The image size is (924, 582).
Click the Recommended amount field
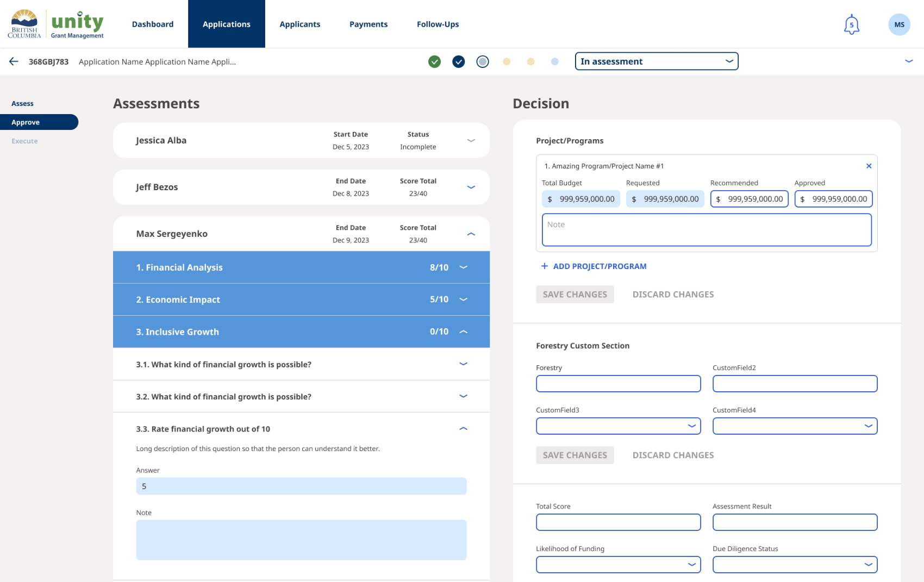point(749,199)
